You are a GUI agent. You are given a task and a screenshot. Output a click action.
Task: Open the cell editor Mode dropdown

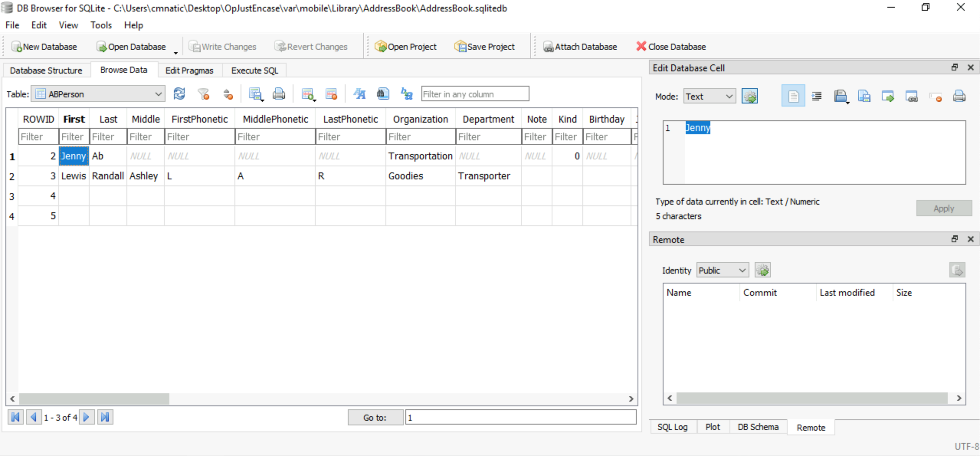point(709,96)
